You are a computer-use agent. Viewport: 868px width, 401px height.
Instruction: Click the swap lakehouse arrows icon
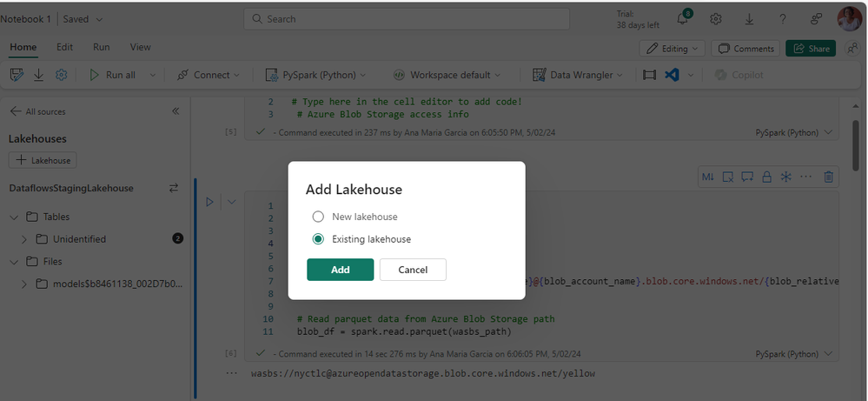click(x=174, y=188)
